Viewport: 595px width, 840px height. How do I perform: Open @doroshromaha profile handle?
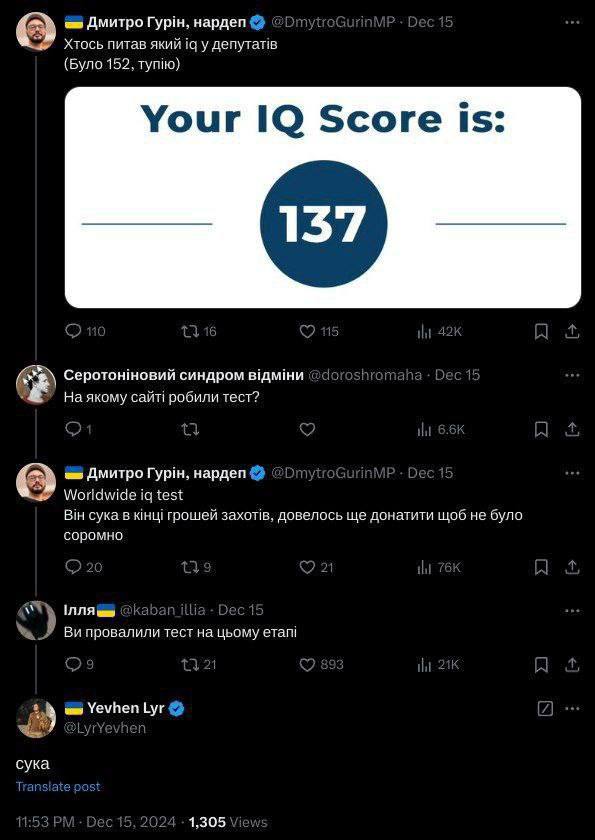tap(365, 375)
